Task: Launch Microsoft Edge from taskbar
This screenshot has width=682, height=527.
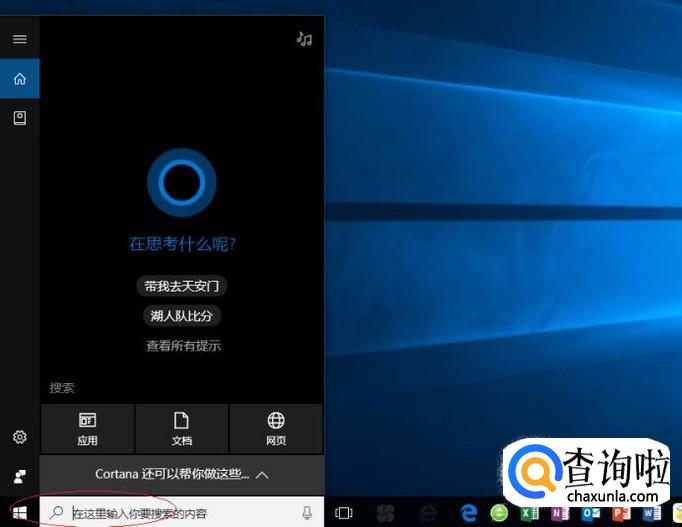Action: [469, 513]
